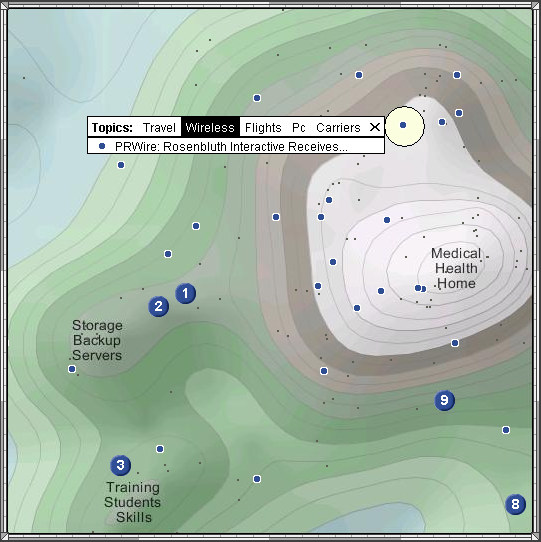The width and height of the screenshot is (541, 542).
Task: Click numbered marker 1
Action: pos(186,293)
